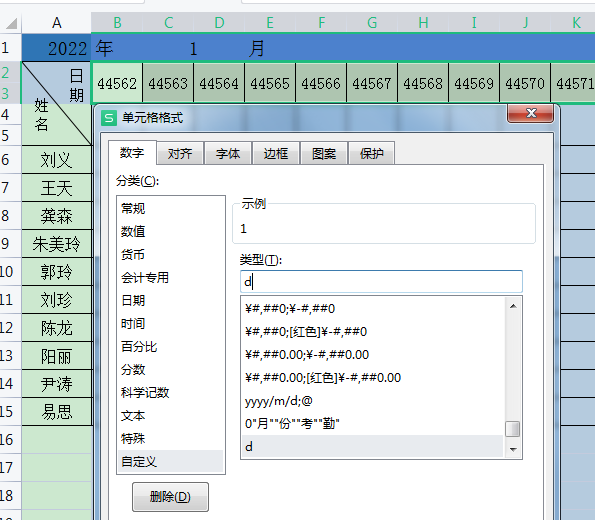The height and width of the screenshot is (520, 595).
Task: Select 时间 category
Action: [171, 324]
